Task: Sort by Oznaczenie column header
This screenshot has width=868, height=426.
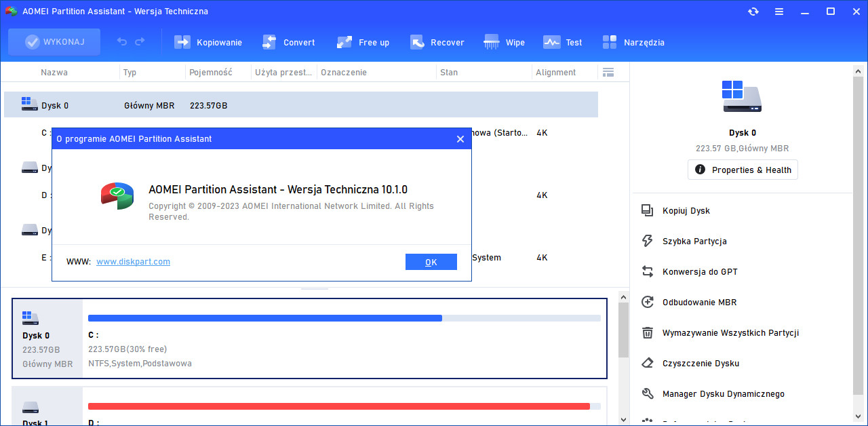Action: [x=344, y=73]
